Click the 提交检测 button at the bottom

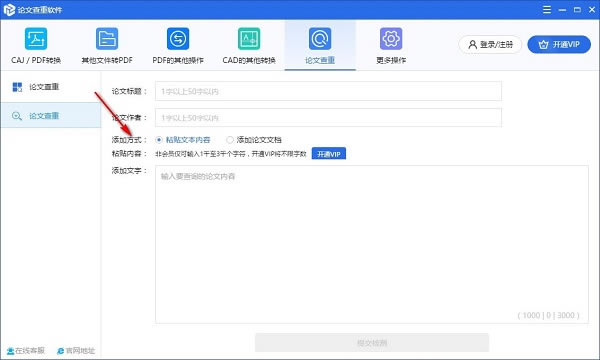(x=372, y=342)
